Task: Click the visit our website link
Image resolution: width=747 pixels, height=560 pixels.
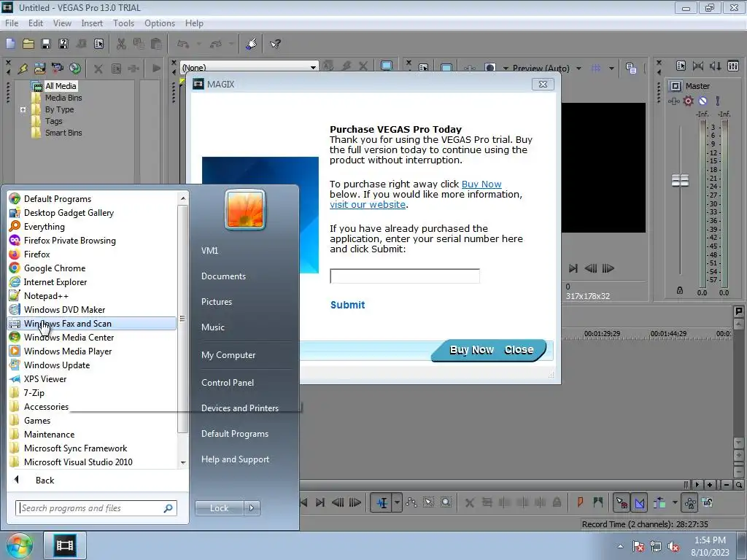Action: (368, 204)
